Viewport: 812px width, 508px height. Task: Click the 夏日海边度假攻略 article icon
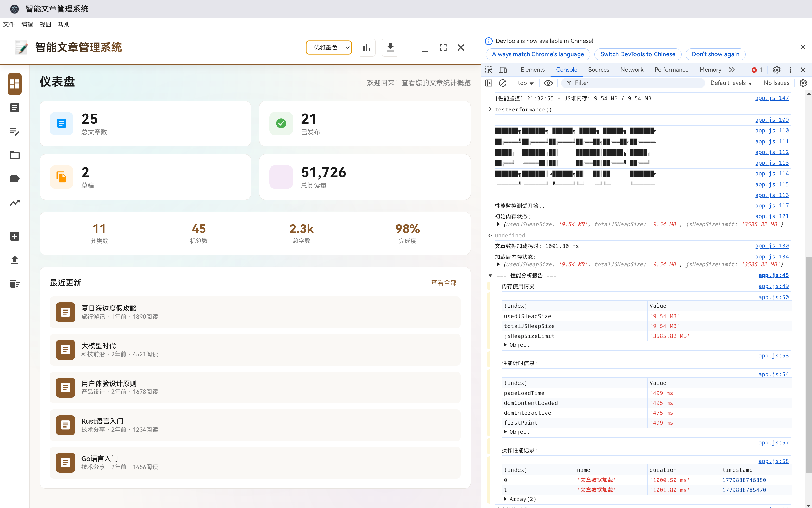pos(65,312)
